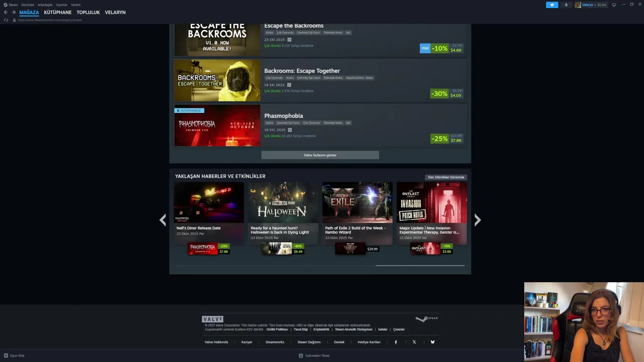This screenshot has height=362, width=644.
Task: Click the -30% $4.05 price on Backrooms: Escape Together
Action: (446, 94)
